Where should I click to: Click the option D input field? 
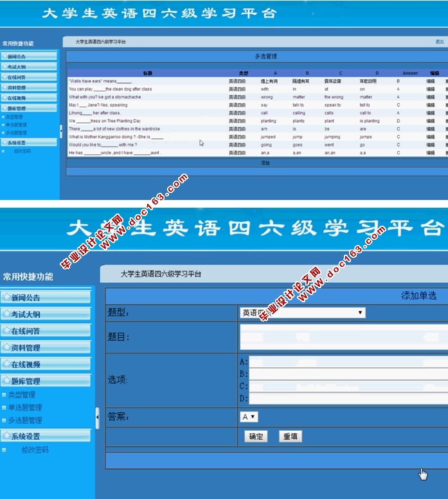pyautogui.click(x=348, y=398)
